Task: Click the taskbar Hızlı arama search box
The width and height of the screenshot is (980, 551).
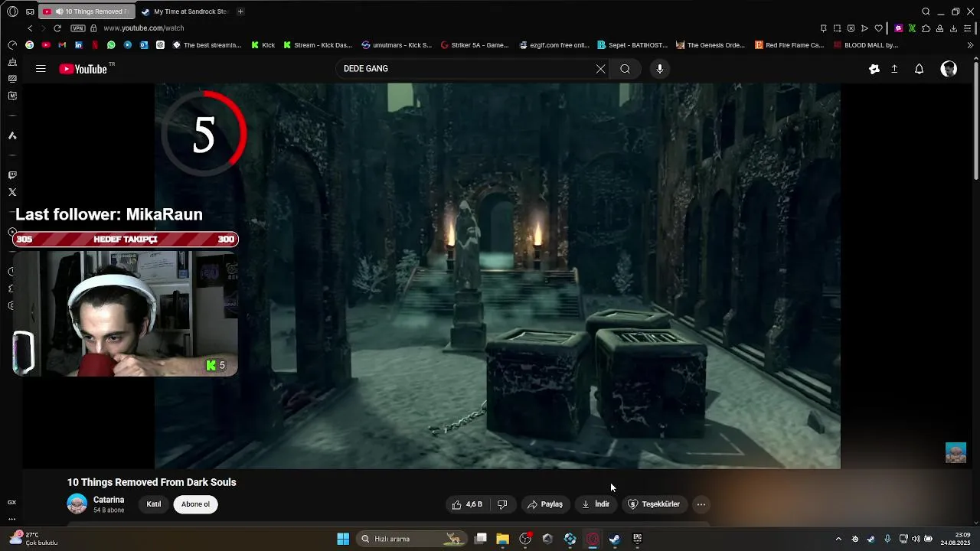Action: (x=411, y=539)
